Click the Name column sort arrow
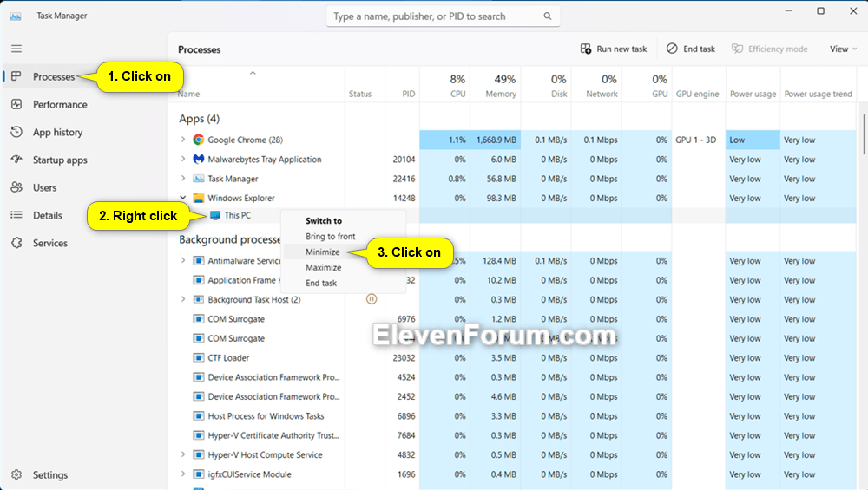868x490 pixels. tap(253, 73)
